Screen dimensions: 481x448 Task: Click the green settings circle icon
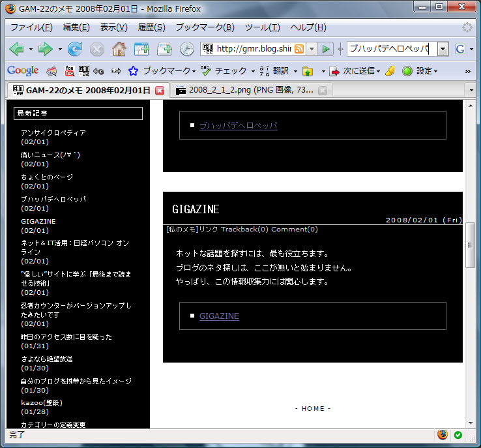(x=407, y=71)
